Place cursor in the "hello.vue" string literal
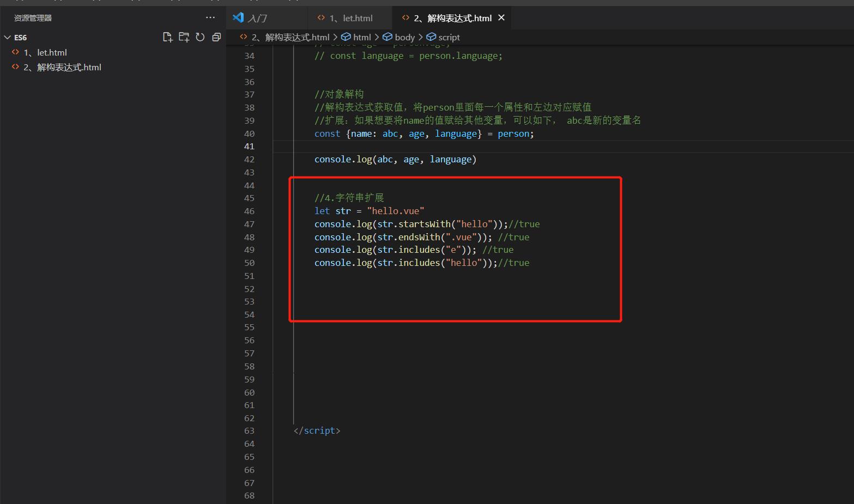Screen dimensions: 854x504 click(396, 211)
